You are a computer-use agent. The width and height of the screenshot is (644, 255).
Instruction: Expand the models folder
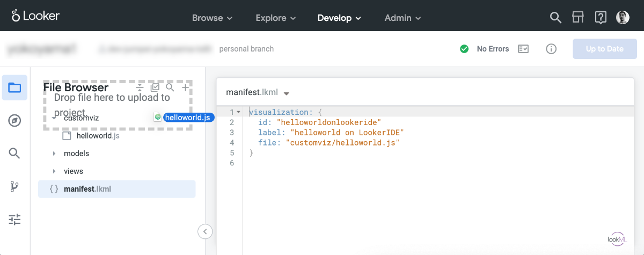pos(54,154)
